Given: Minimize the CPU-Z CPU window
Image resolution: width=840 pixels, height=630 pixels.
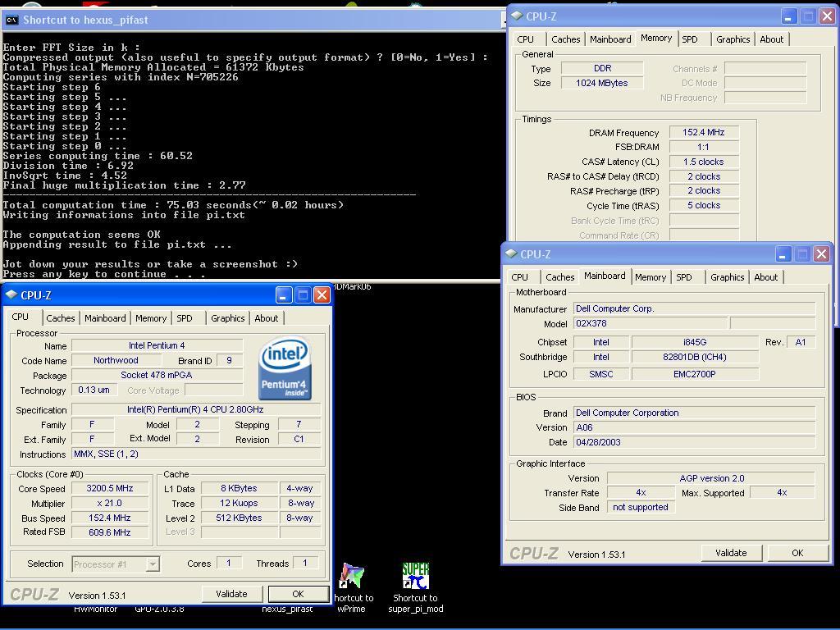Looking at the screenshot, I should pos(284,294).
